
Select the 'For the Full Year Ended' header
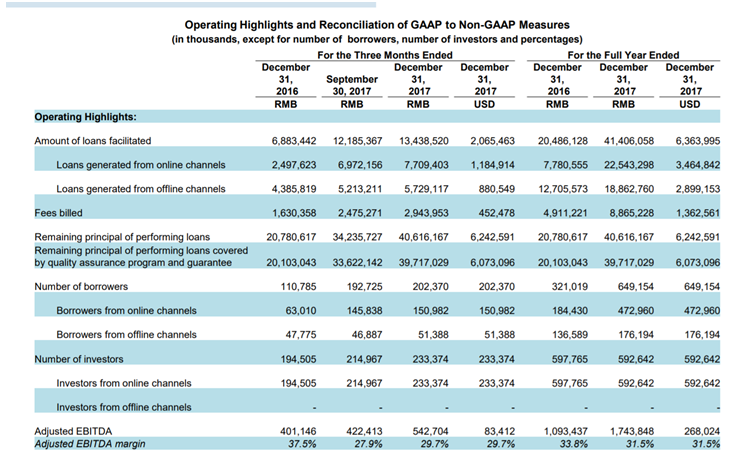pos(623,55)
